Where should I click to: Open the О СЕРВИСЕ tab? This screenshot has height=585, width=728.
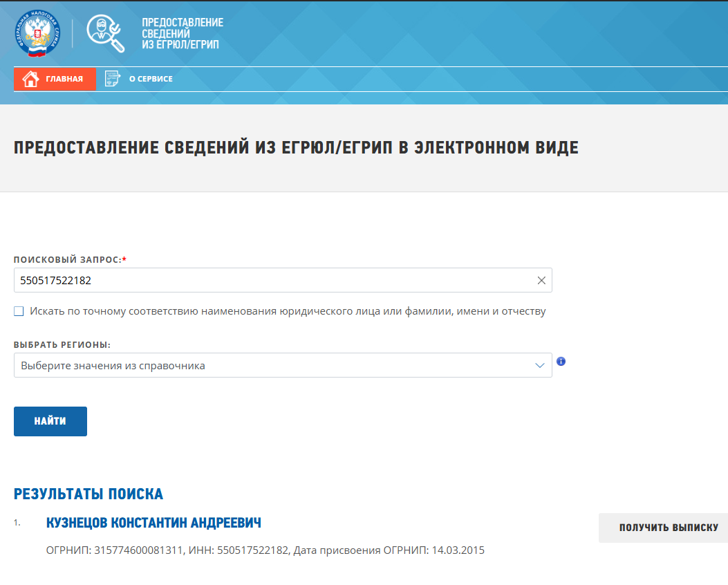(x=139, y=79)
